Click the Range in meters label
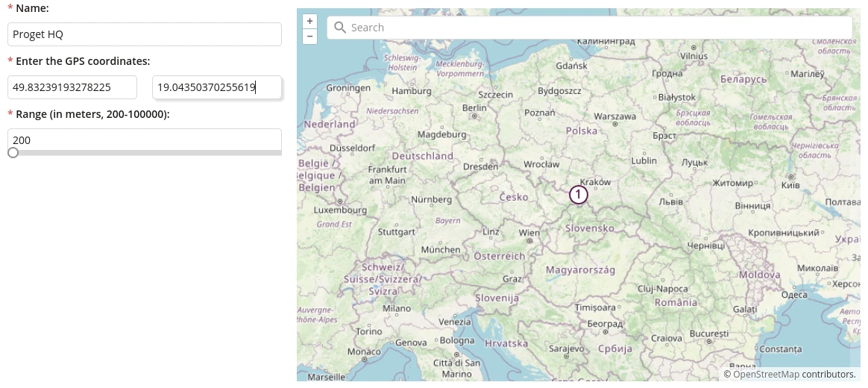Image resolution: width=868 pixels, height=388 pixels. pos(92,114)
